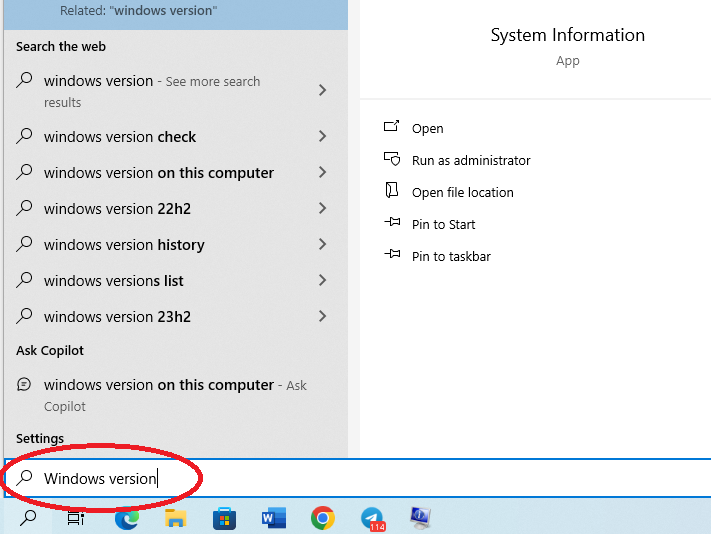Viewport: 711px width, 534px height.
Task: Open File Explorer from the taskbar
Action: pyautogui.click(x=175, y=518)
